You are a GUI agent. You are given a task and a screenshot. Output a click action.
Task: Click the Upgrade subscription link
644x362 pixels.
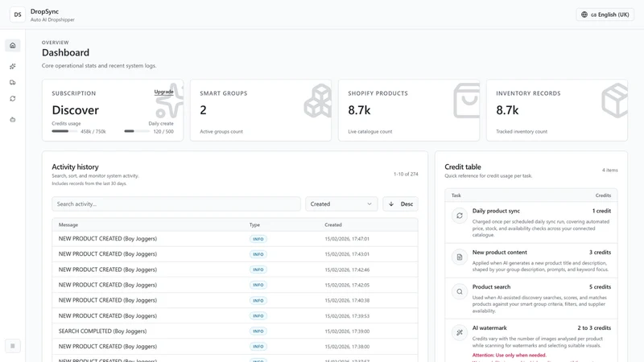[163, 92]
